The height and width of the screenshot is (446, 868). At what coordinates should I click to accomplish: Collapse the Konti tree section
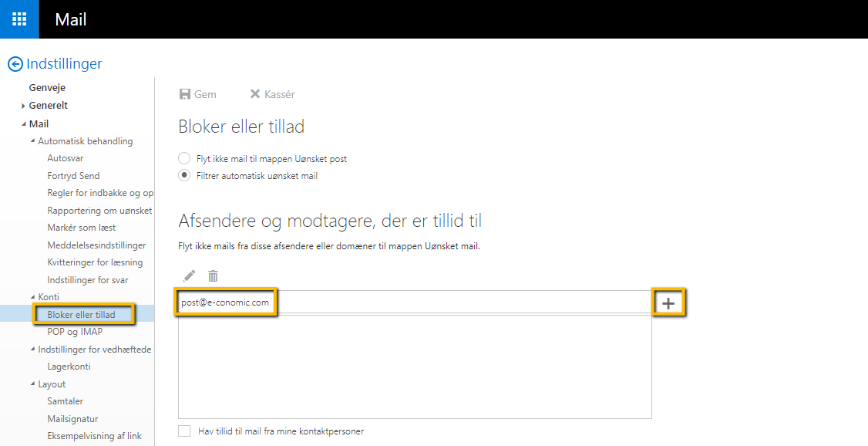coord(32,296)
